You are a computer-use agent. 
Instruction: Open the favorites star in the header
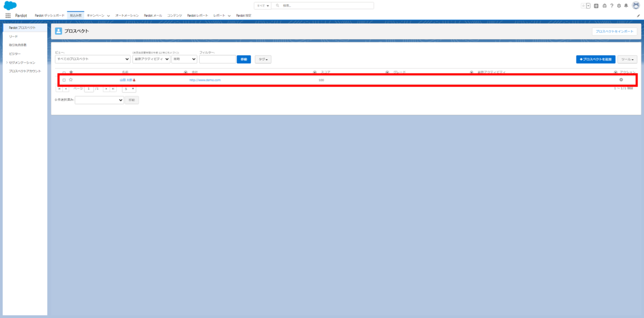583,5
